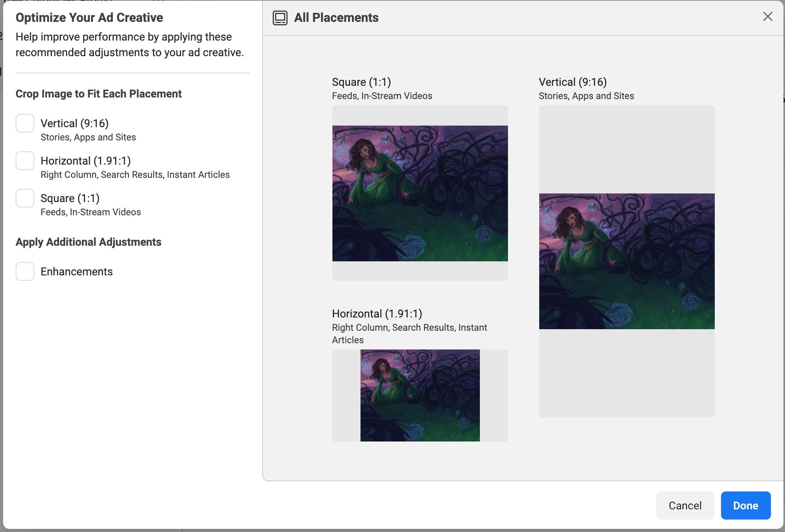Click the All Placements header title
The image size is (785, 532).
click(x=336, y=18)
